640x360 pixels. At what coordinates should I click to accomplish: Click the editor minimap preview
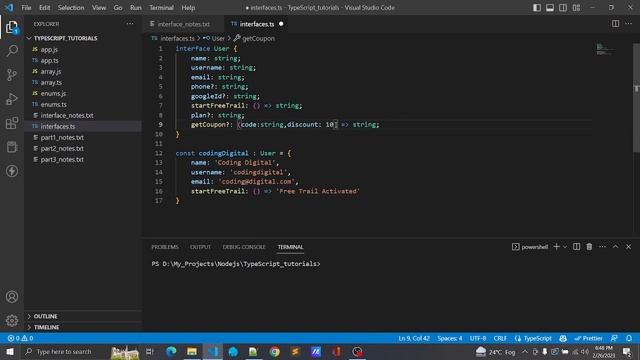(x=604, y=49)
